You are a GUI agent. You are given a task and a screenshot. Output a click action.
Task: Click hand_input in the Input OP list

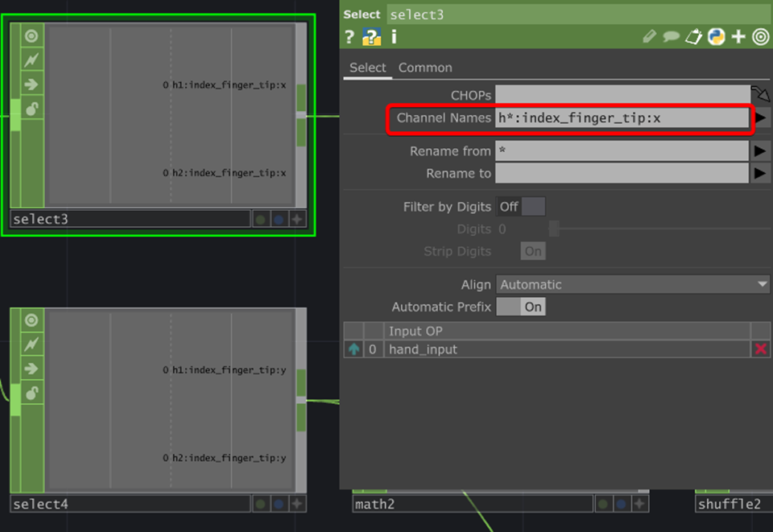coord(424,349)
